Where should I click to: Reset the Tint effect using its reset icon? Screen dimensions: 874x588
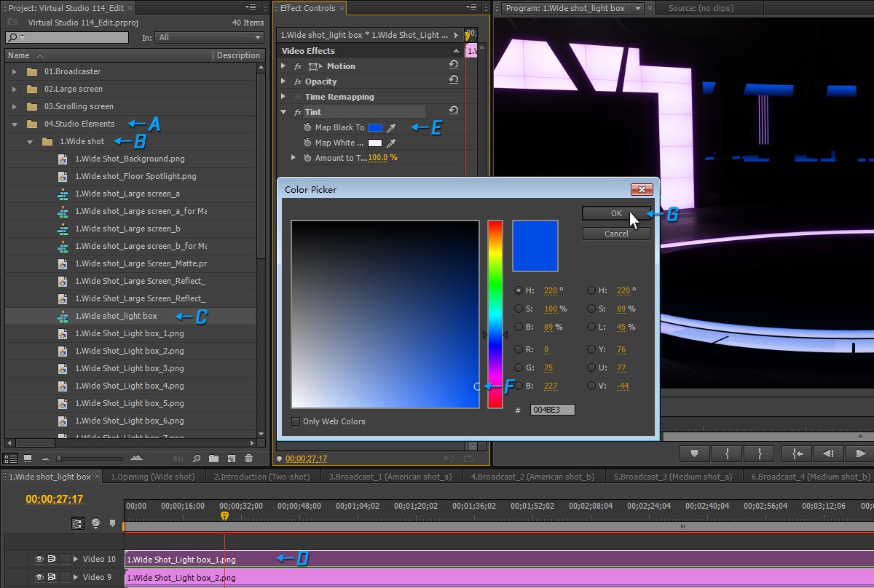click(453, 111)
